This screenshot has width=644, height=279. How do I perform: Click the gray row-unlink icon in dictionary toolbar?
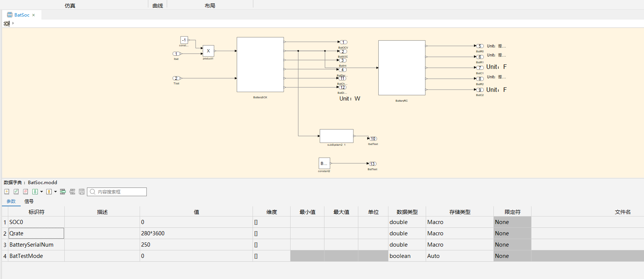[x=72, y=192]
